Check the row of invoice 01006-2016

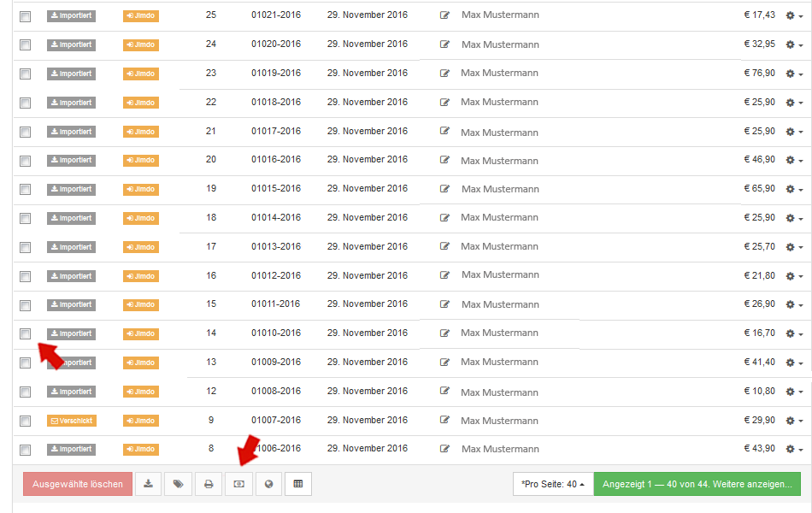(26, 450)
